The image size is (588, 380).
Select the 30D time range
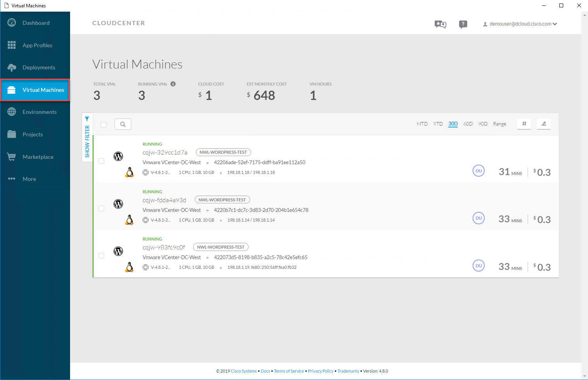click(x=453, y=124)
